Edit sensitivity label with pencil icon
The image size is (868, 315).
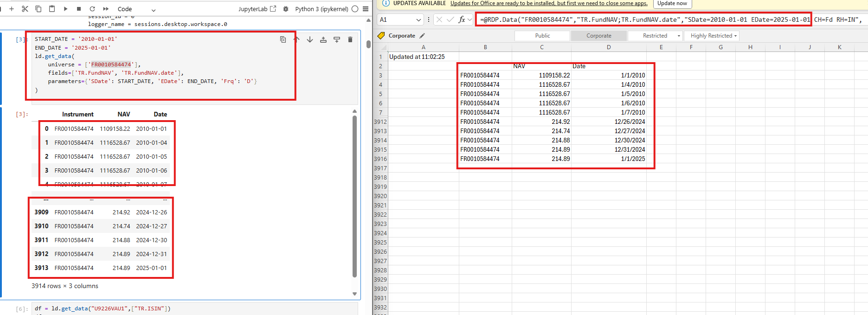[422, 36]
